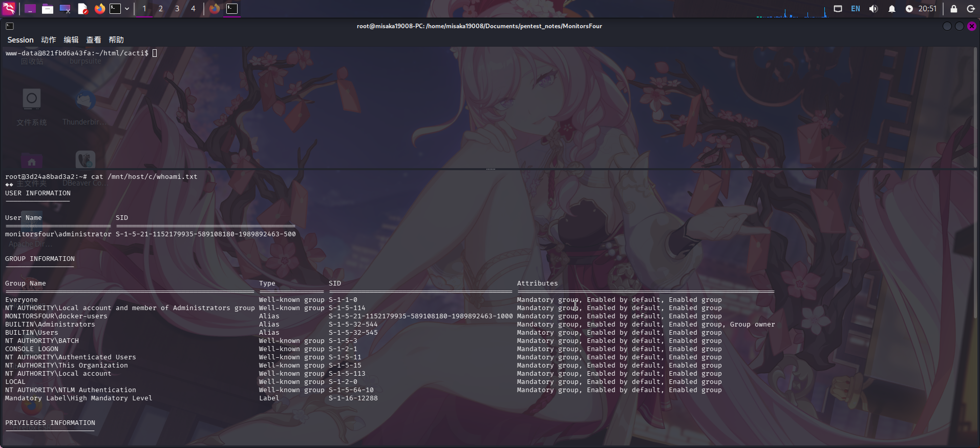Open the 帮助 menu

[x=116, y=40]
